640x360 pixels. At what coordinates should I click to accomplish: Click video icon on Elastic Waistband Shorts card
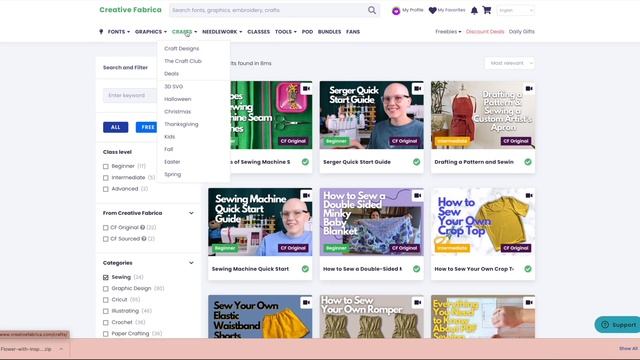(306, 302)
